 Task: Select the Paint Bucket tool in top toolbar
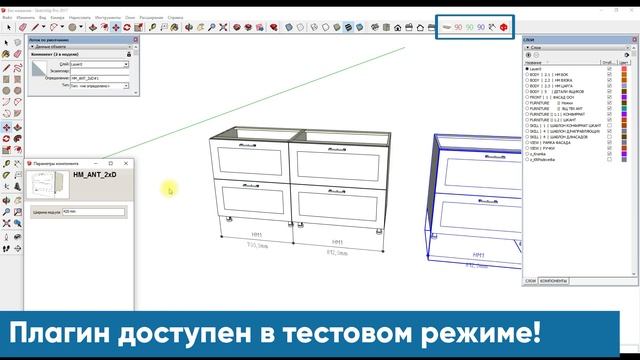[174, 27]
